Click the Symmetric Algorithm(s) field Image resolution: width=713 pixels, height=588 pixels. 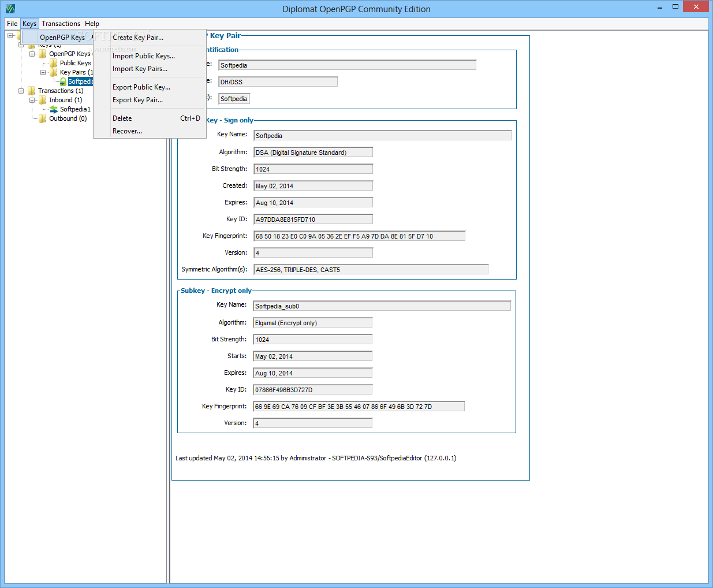371,270
